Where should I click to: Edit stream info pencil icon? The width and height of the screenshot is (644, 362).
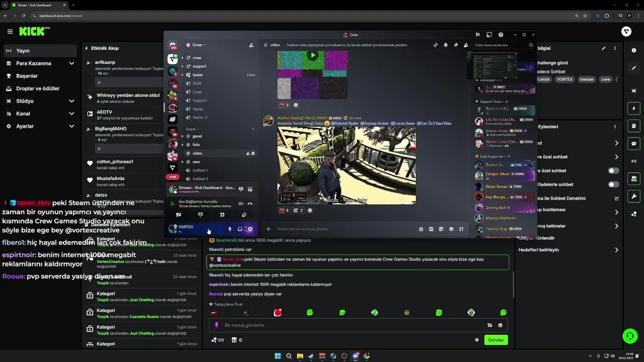(604, 48)
